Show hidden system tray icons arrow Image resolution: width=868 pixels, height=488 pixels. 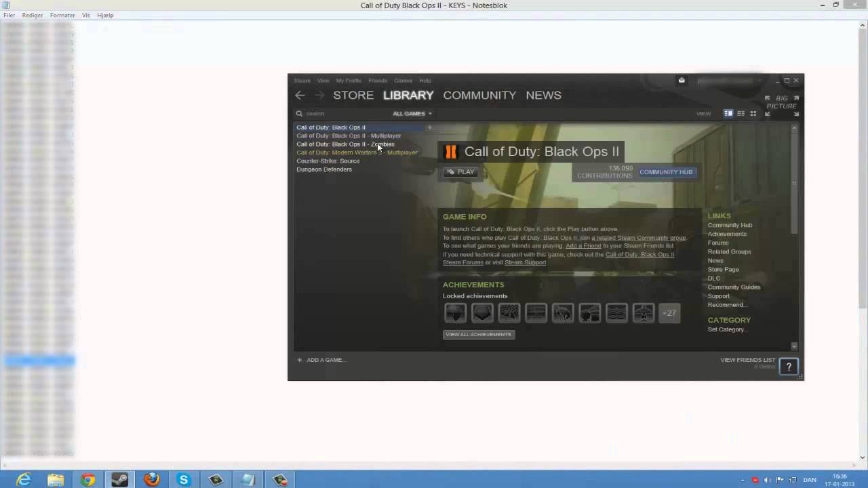[x=743, y=480]
